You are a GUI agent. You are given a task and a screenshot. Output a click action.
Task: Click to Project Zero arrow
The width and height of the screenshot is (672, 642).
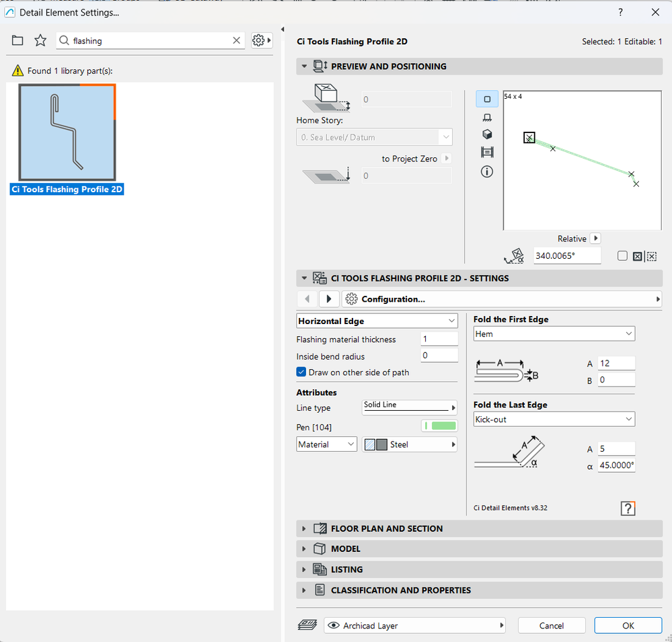point(447,158)
